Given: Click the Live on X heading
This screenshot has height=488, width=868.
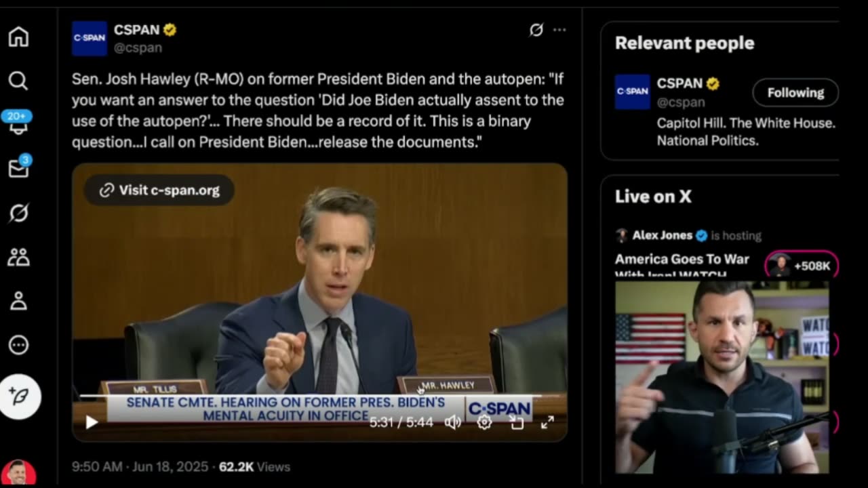Looking at the screenshot, I should tap(653, 197).
